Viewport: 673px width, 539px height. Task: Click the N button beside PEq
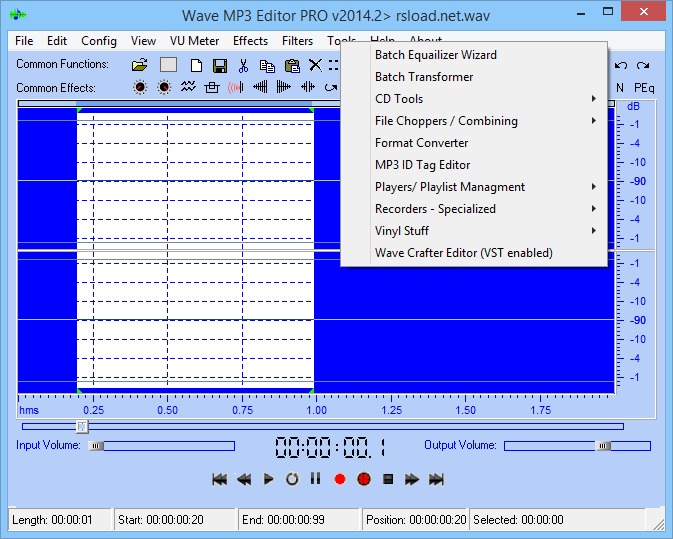[x=620, y=88]
